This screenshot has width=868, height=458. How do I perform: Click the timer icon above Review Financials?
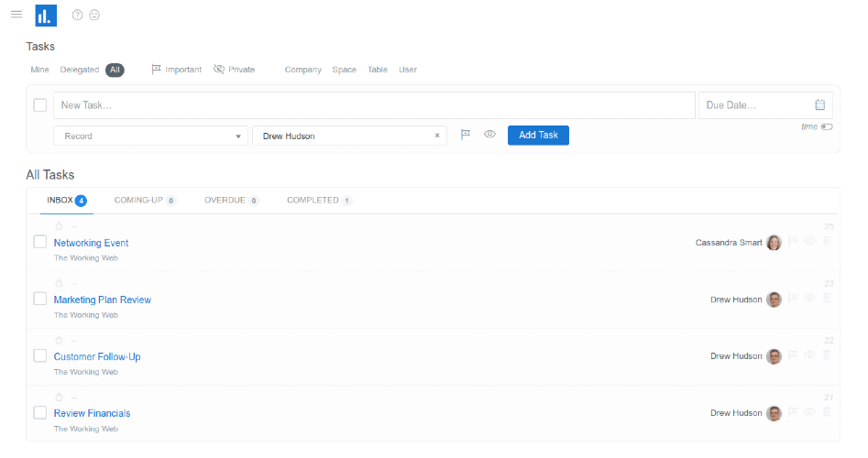(59, 398)
